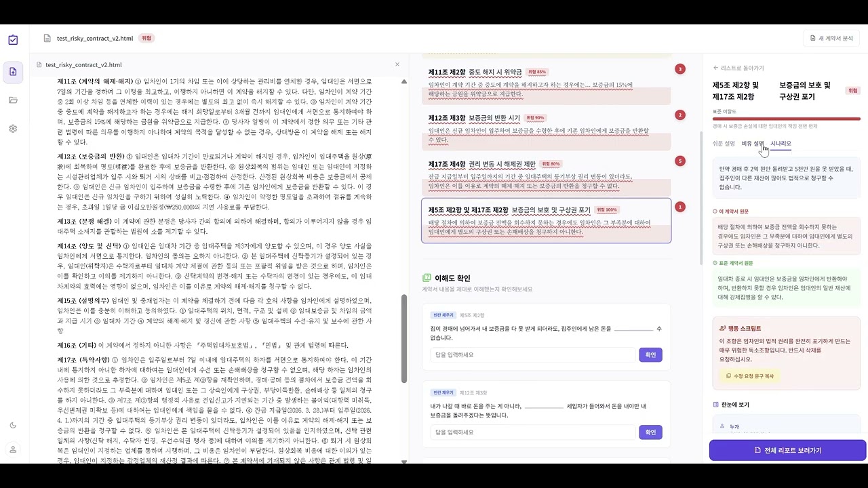Click the 제13조 (분쟁 해결) heading in the contract
Image resolution: width=868 pixels, height=488 pixels.
(85, 221)
